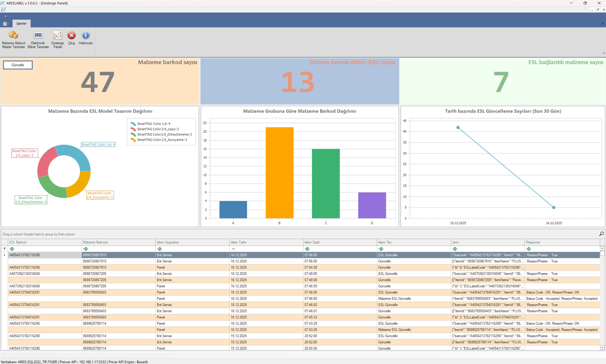
Task: Open the application menu button dropdown
Action: tap(5, 24)
